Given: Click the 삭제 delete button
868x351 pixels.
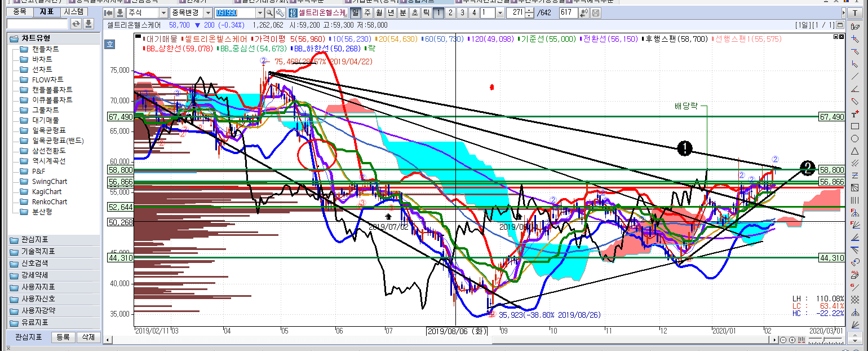Looking at the screenshot, I should click(x=88, y=337).
